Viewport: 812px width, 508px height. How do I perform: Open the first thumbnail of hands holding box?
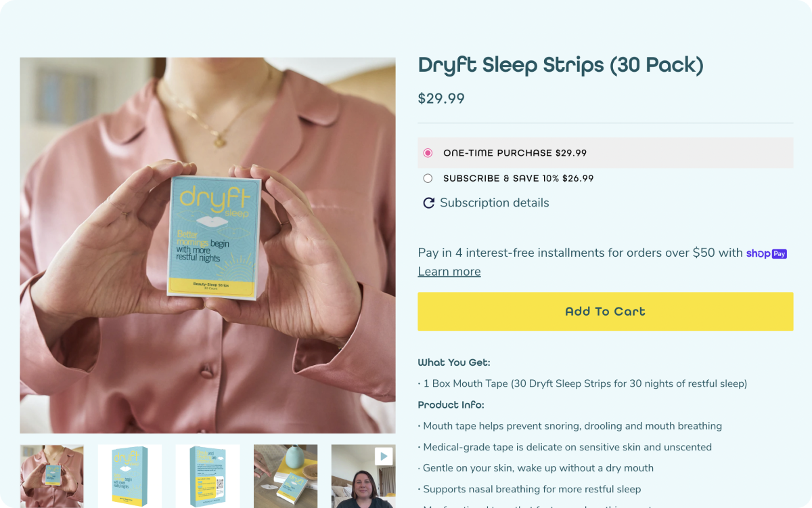tap(52, 476)
